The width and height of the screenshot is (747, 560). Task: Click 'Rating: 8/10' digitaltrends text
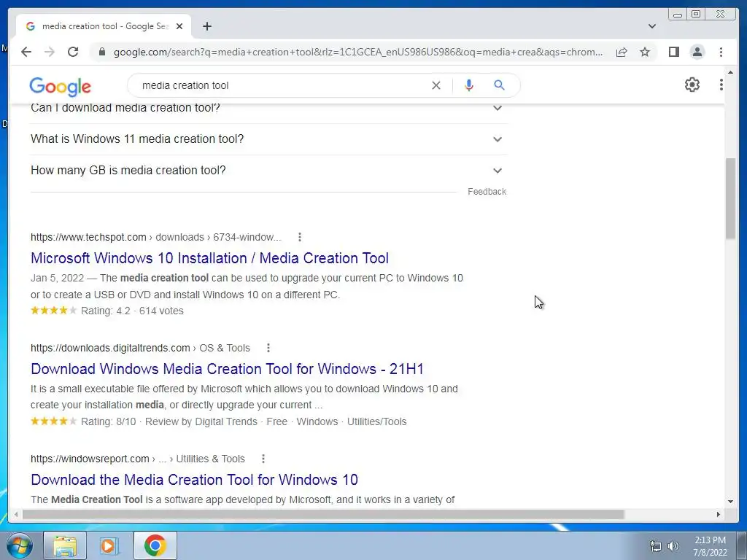click(x=108, y=422)
